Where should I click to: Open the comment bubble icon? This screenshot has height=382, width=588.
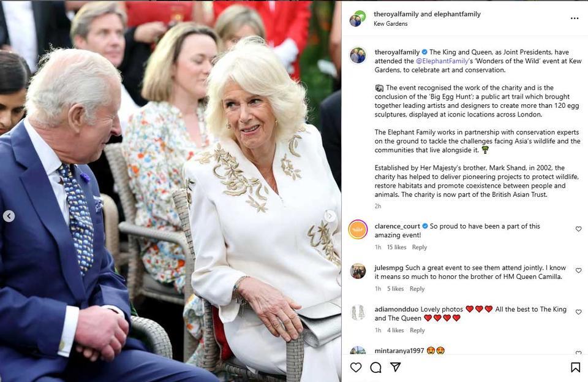[x=375, y=367]
